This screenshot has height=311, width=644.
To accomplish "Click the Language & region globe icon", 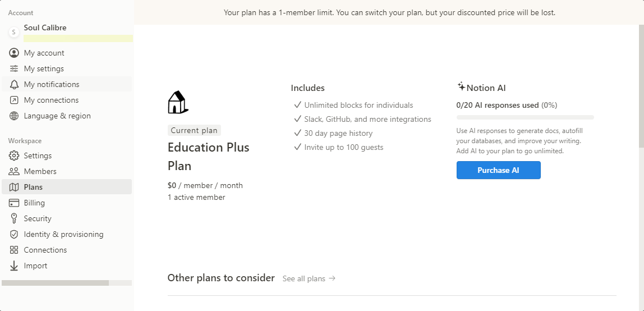I will (14, 116).
